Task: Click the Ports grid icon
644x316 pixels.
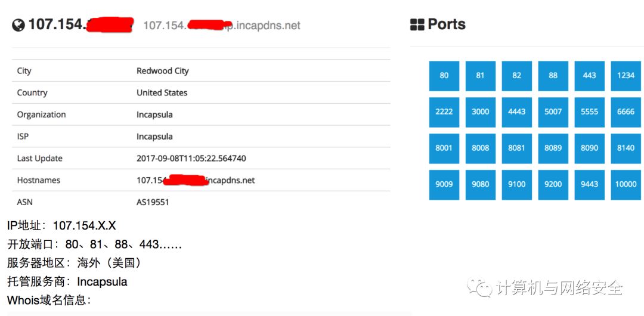Action: click(x=417, y=25)
